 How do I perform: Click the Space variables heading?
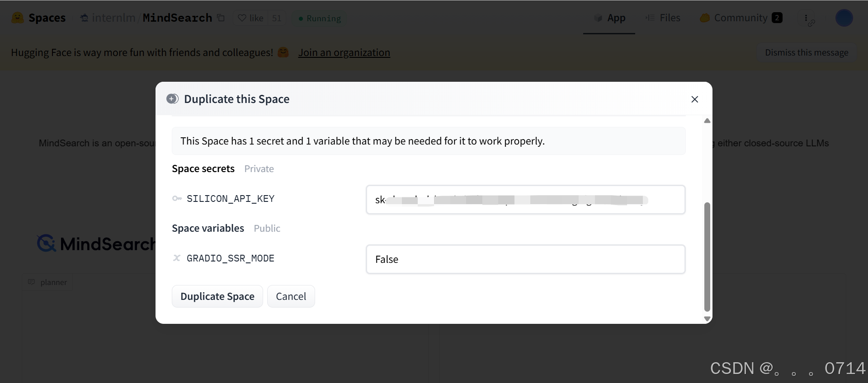point(208,228)
